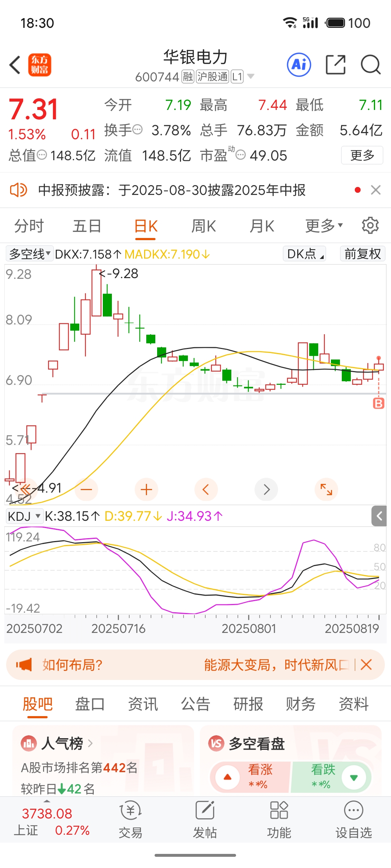Open 多空线 indicator dropdown

29,254
